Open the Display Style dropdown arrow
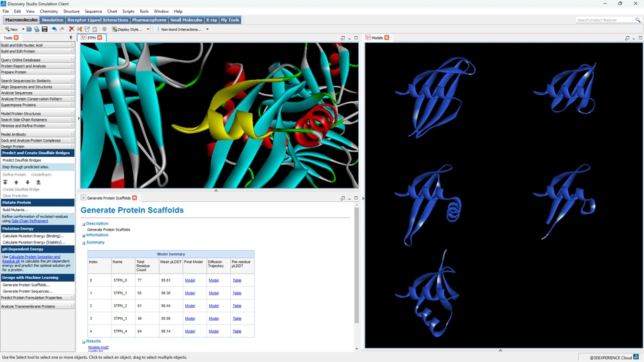 click(148, 29)
